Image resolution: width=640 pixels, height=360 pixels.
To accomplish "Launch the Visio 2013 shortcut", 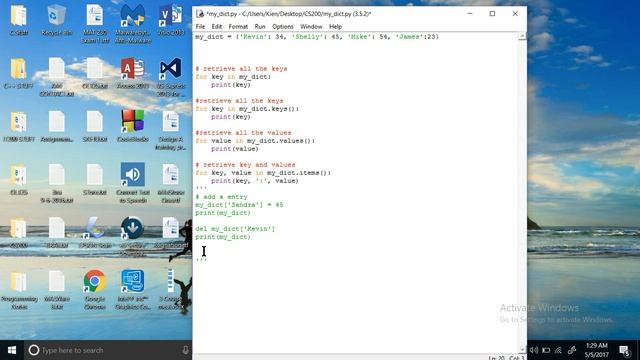I will [171, 20].
